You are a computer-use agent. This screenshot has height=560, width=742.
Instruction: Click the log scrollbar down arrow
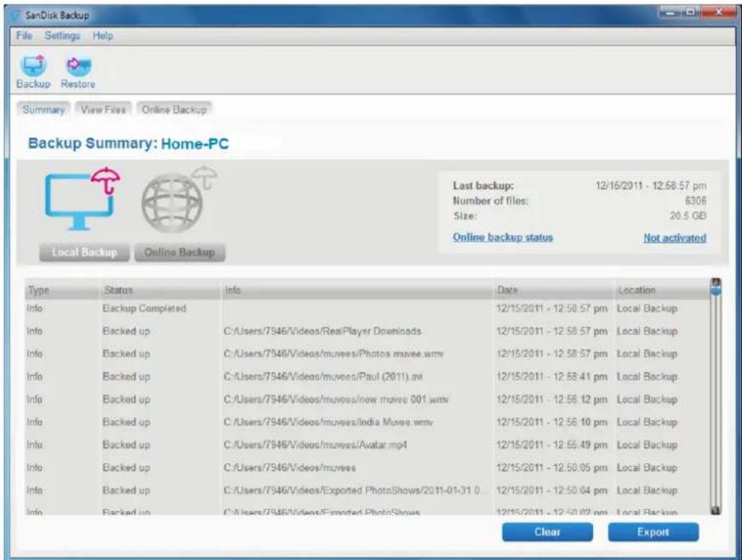(x=716, y=510)
